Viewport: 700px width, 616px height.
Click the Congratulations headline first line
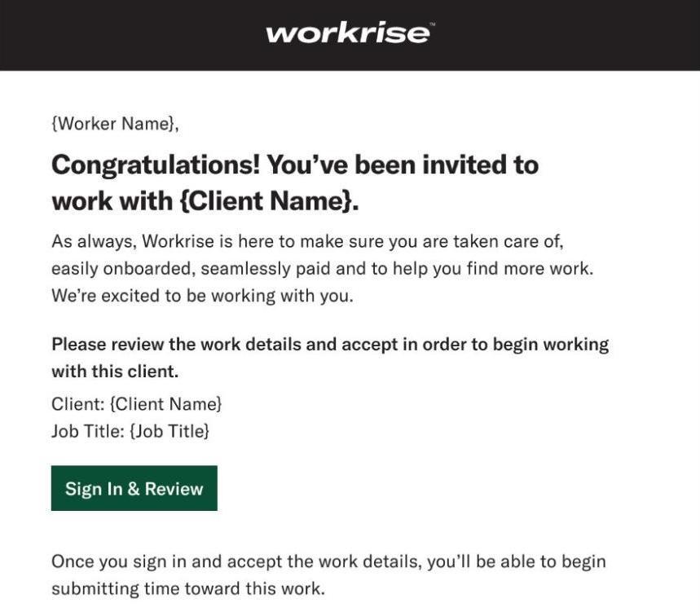(x=295, y=165)
